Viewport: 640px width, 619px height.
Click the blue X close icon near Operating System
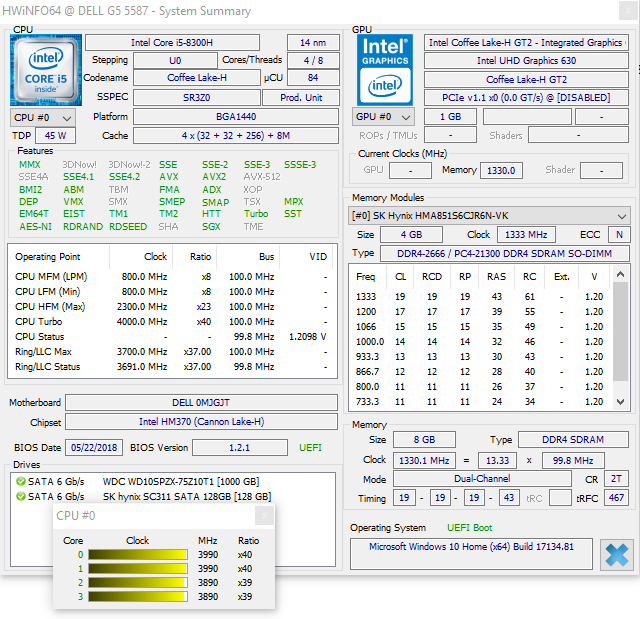(616, 554)
